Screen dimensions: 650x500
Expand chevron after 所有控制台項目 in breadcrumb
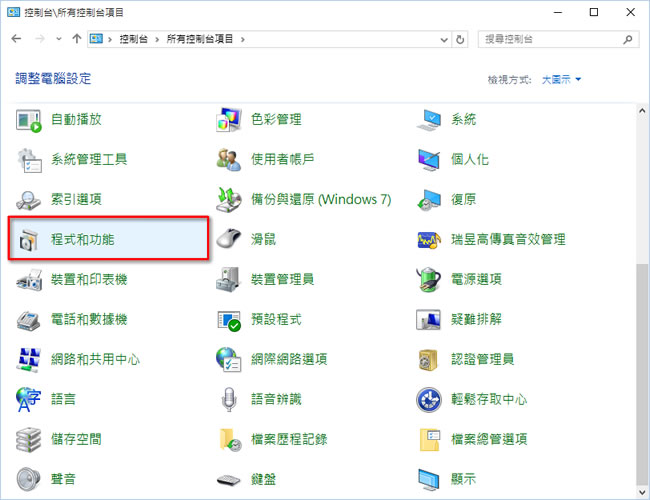(243, 39)
